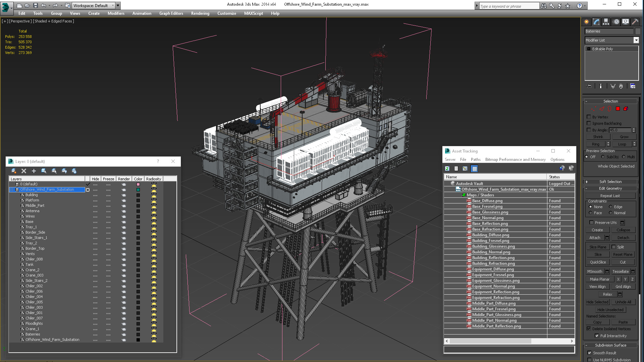Click the Baterries object name field
644x362 pixels.
(609, 31)
